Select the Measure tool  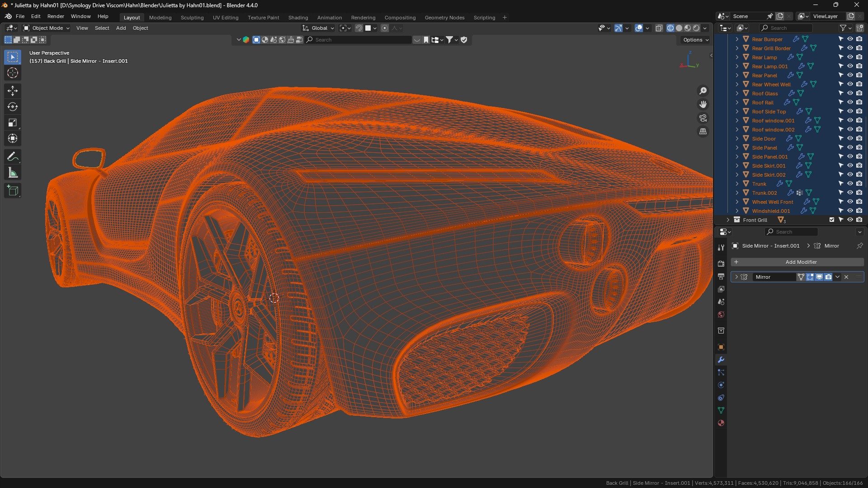tap(13, 173)
